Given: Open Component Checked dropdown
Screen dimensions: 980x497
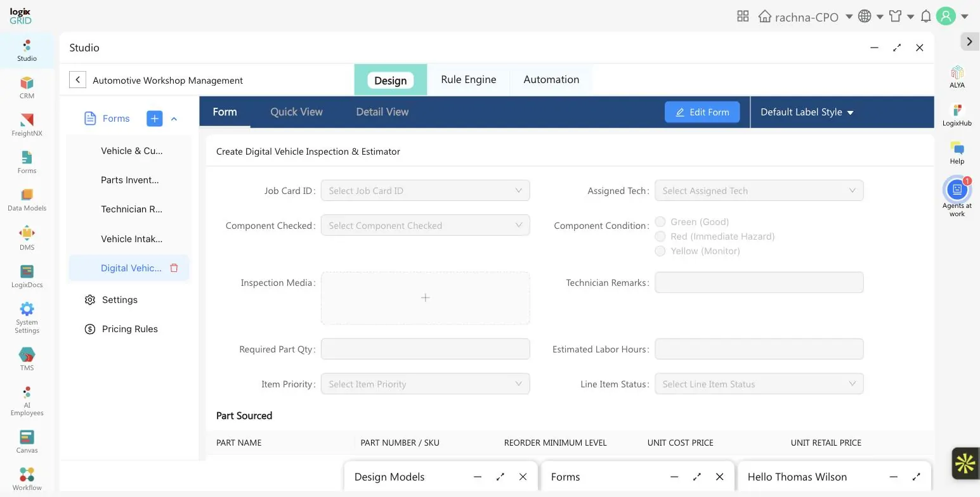Looking at the screenshot, I should coord(425,226).
